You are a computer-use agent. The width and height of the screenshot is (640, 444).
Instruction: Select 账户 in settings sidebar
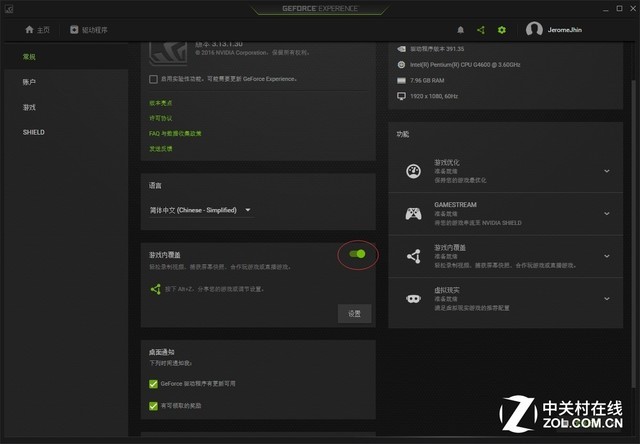point(67,82)
